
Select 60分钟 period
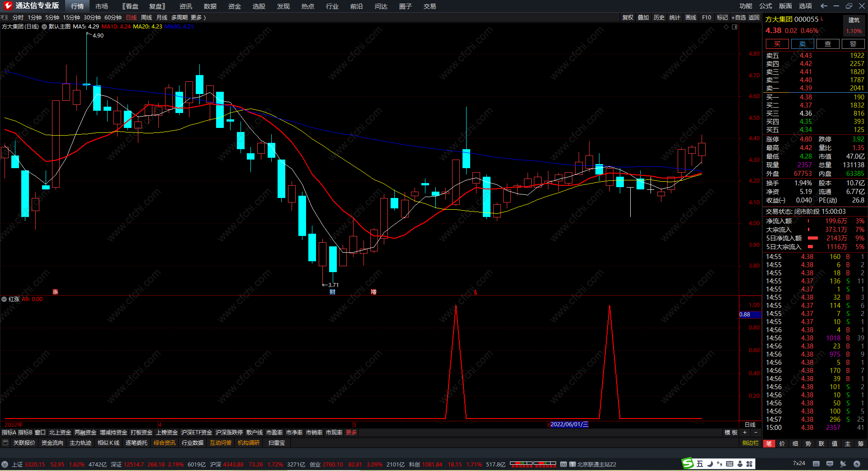113,17
